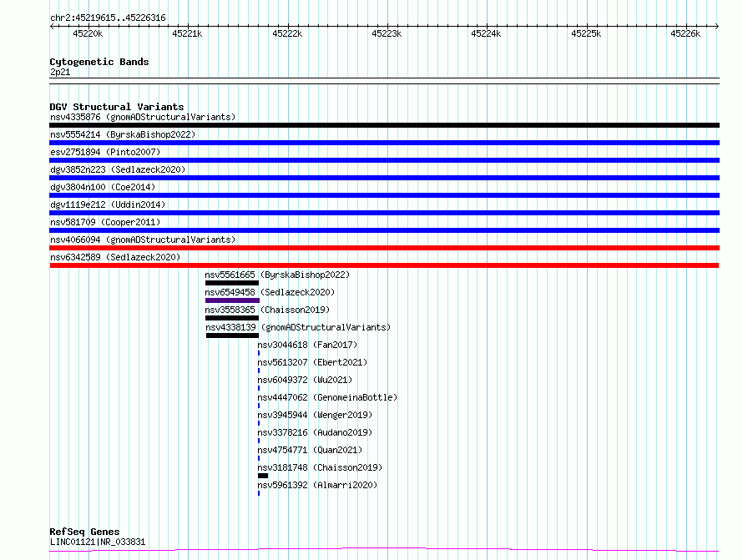Click the black nsv3558365 variant bar

(x=232, y=318)
